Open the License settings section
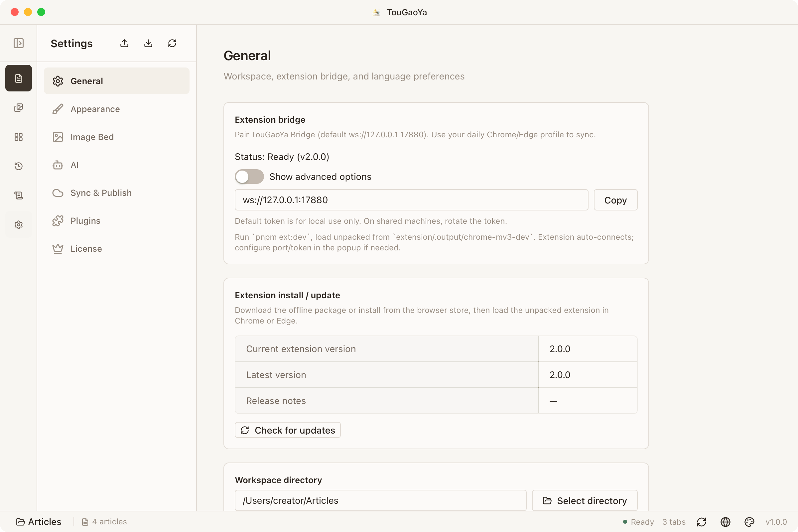 coord(117,249)
